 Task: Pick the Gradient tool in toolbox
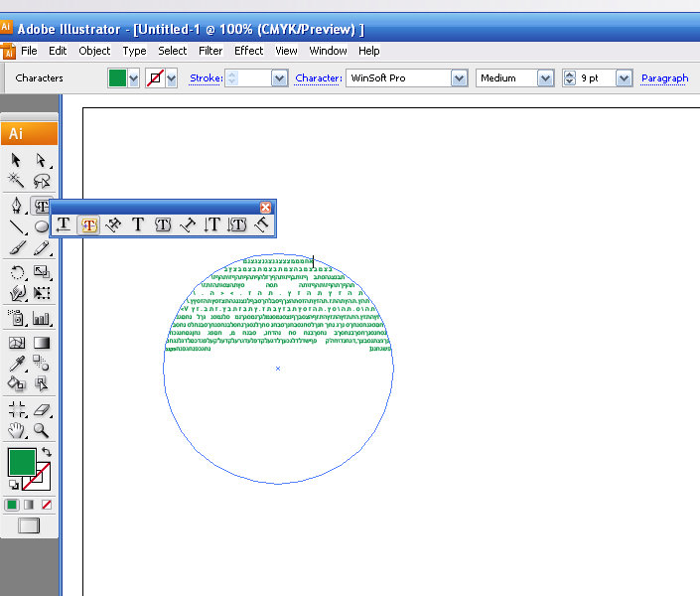42,343
